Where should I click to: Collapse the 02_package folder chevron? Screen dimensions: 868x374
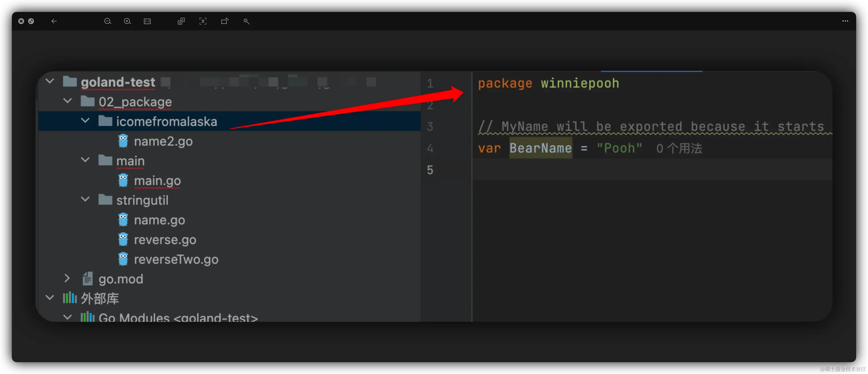68,101
